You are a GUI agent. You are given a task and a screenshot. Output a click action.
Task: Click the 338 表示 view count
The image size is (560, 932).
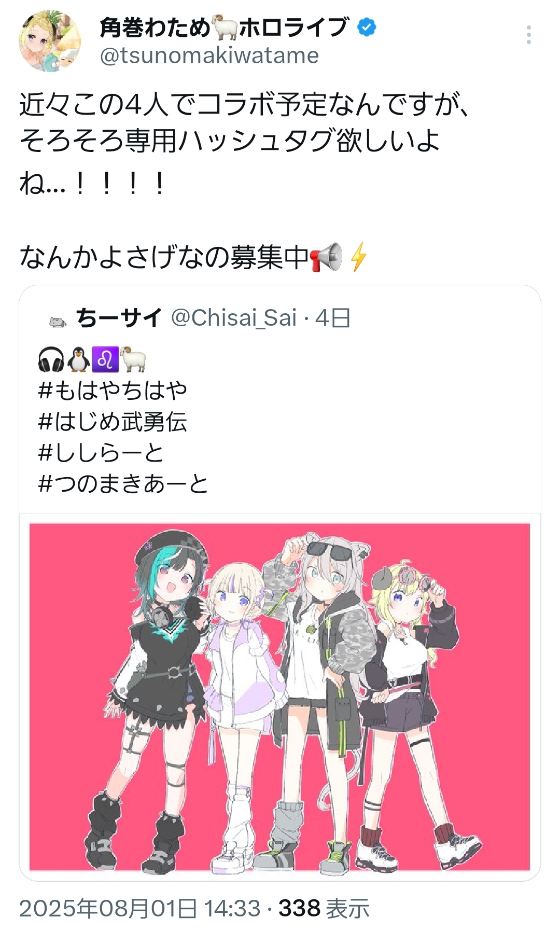pos(324,908)
